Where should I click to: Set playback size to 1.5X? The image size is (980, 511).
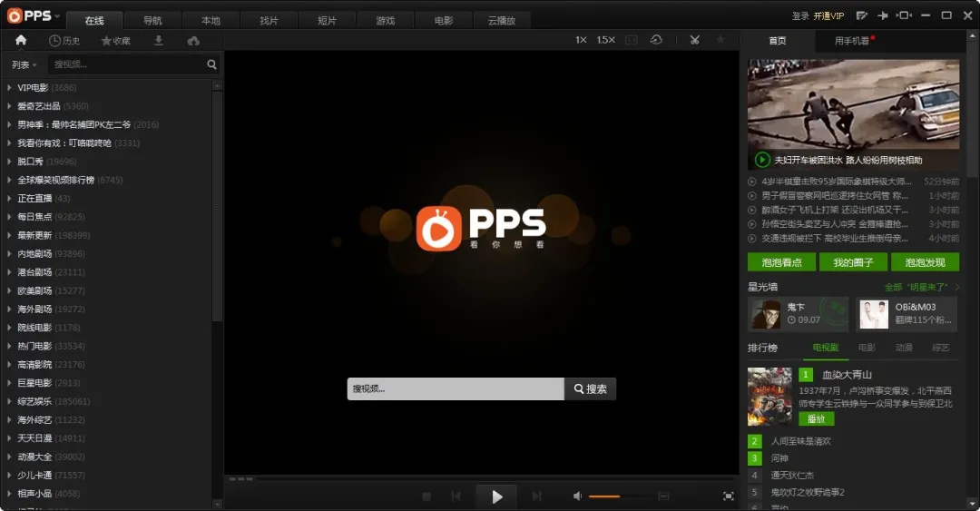tap(605, 40)
